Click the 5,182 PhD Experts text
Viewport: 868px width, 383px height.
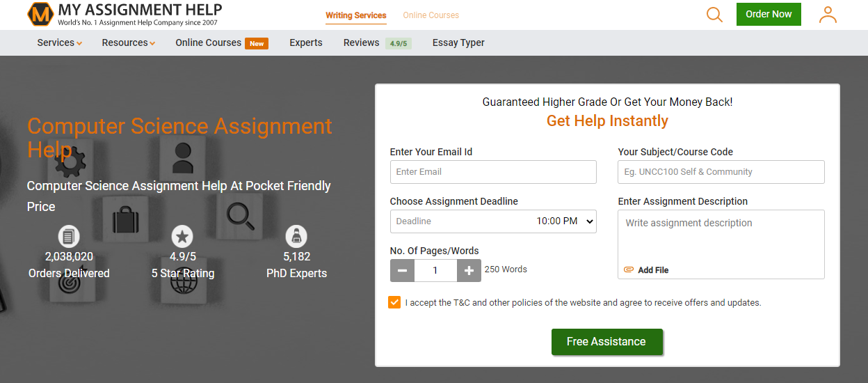(296, 265)
